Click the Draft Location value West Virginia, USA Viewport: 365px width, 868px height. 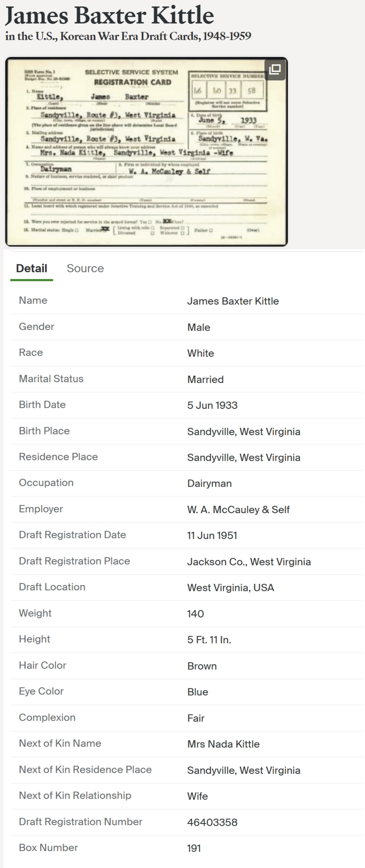click(x=231, y=588)
